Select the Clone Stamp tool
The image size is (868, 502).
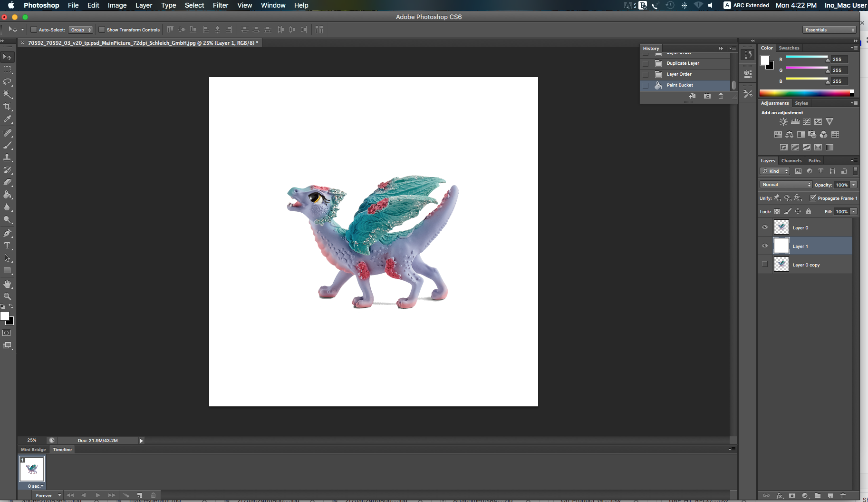7,157
